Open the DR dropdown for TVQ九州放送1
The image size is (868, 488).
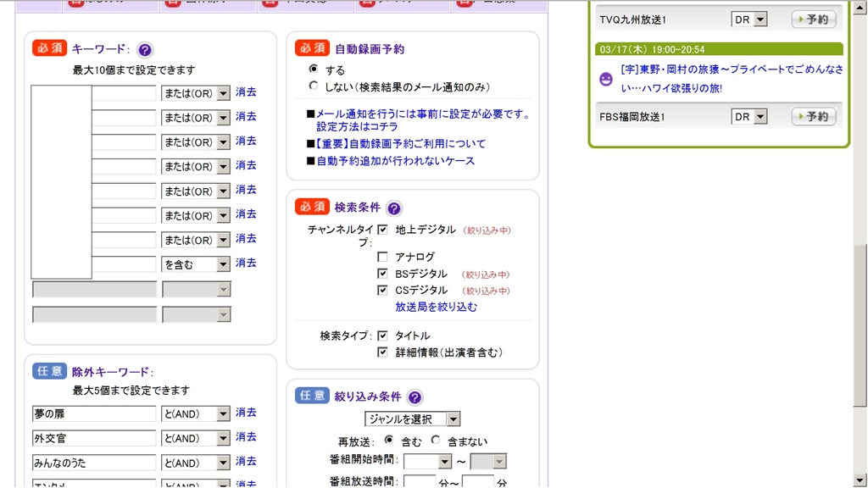(x=749, y=19)
